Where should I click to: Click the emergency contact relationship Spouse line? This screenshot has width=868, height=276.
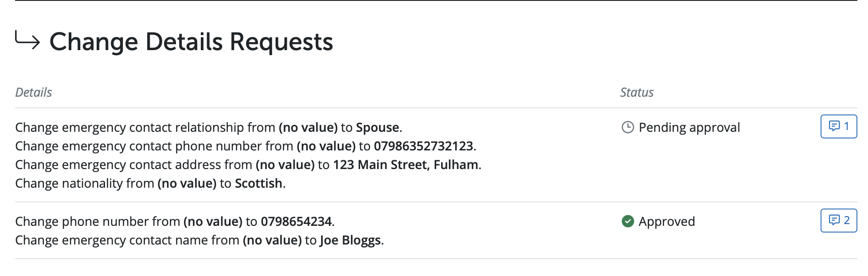point(209,127)
